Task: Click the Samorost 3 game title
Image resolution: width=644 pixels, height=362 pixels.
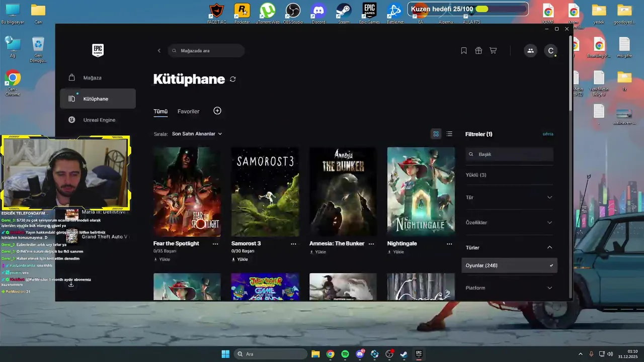Action: point(246,243)
